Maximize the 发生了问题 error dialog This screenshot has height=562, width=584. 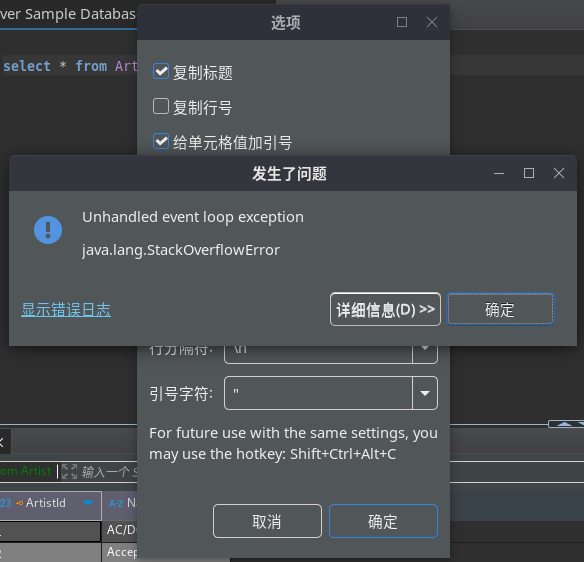point(529,173)
